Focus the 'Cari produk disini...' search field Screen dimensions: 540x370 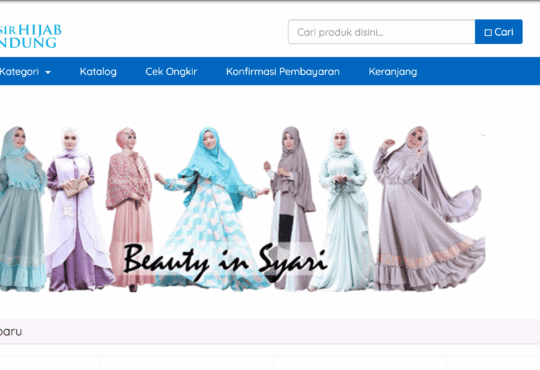[381, 32]
